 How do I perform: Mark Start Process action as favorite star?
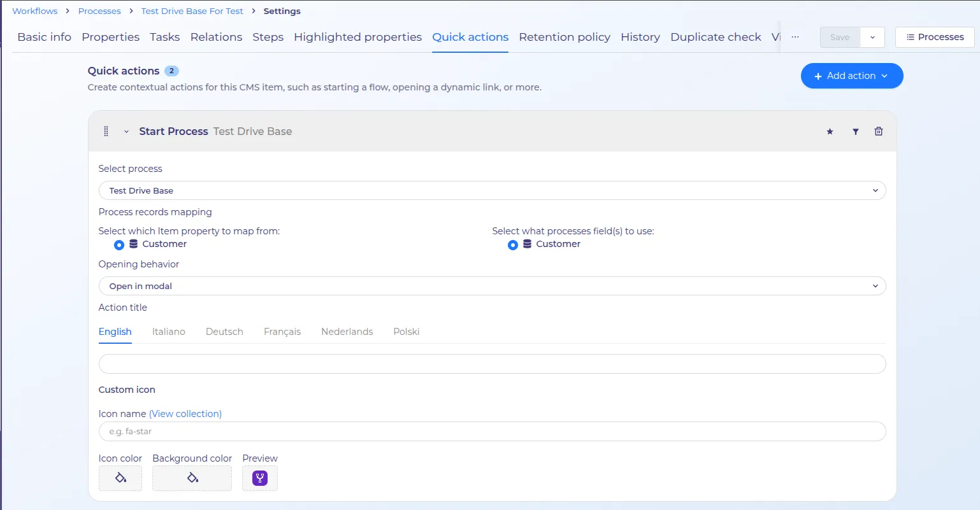tap(830, 132)
